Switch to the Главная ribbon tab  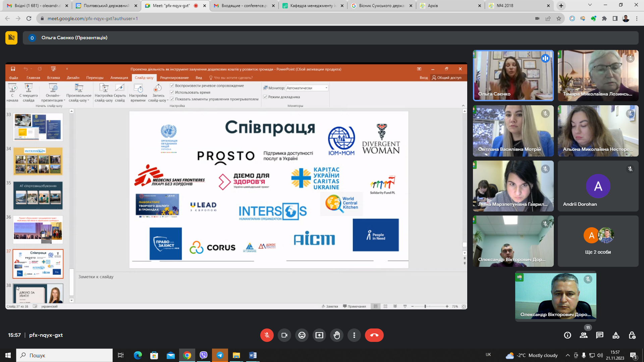[x=33, y=78]
